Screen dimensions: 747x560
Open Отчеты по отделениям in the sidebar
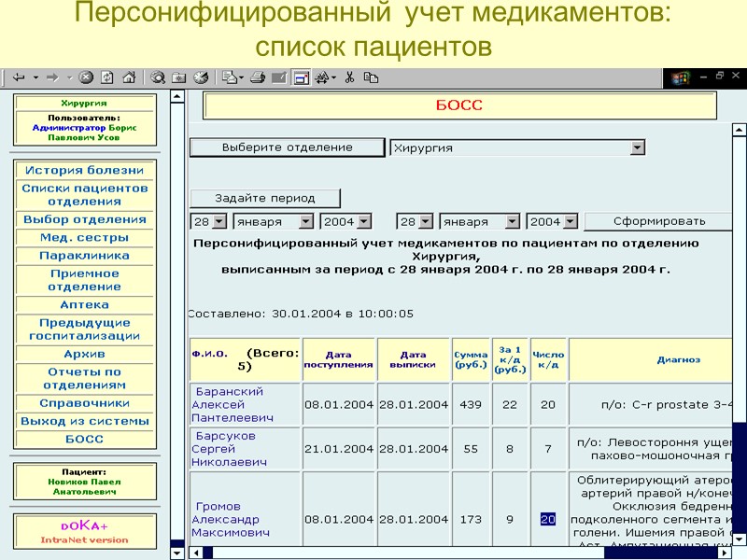tap(84, 378)
